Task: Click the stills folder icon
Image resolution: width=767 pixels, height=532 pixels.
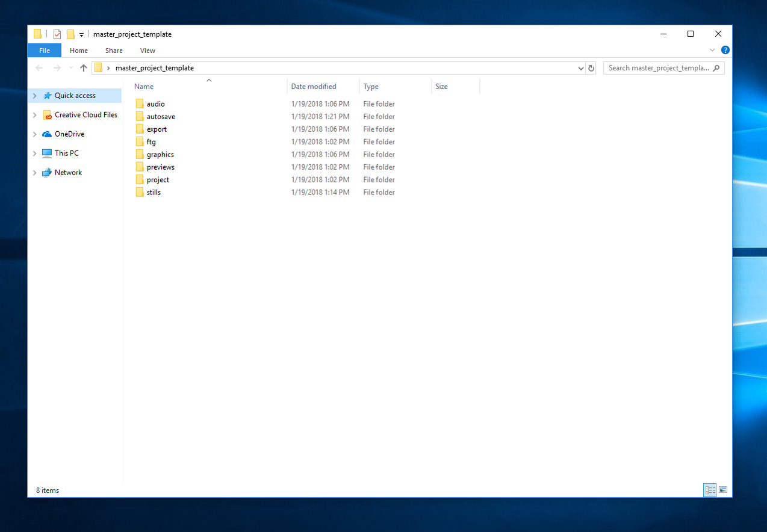Action: point(140,193)
